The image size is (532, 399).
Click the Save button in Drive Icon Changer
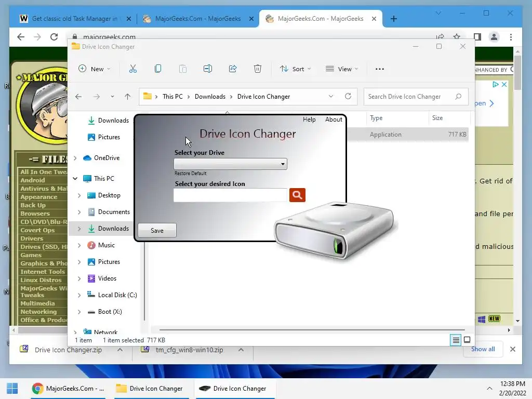click(157, 230)
